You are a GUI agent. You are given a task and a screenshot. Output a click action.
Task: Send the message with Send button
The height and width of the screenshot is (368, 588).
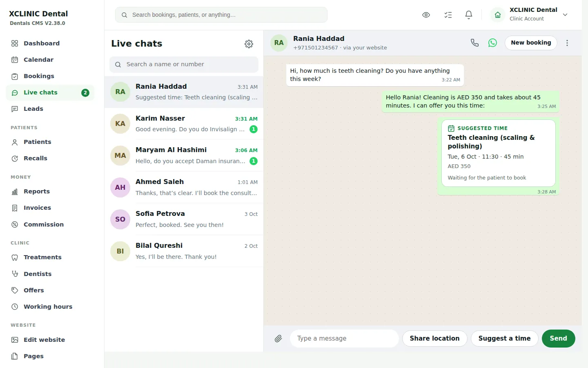pos(558,339)
